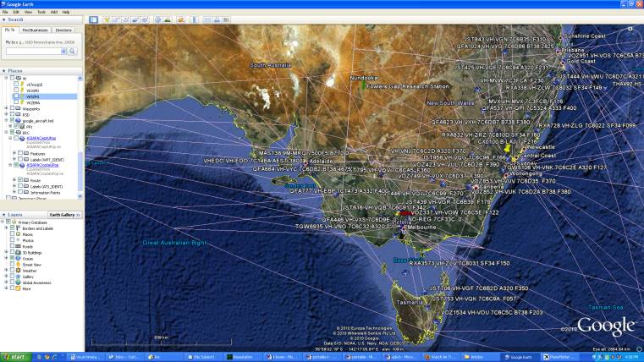Open the Earth Gallery button
This screenshot has height=362, width=644.
(x=64, y=215)
